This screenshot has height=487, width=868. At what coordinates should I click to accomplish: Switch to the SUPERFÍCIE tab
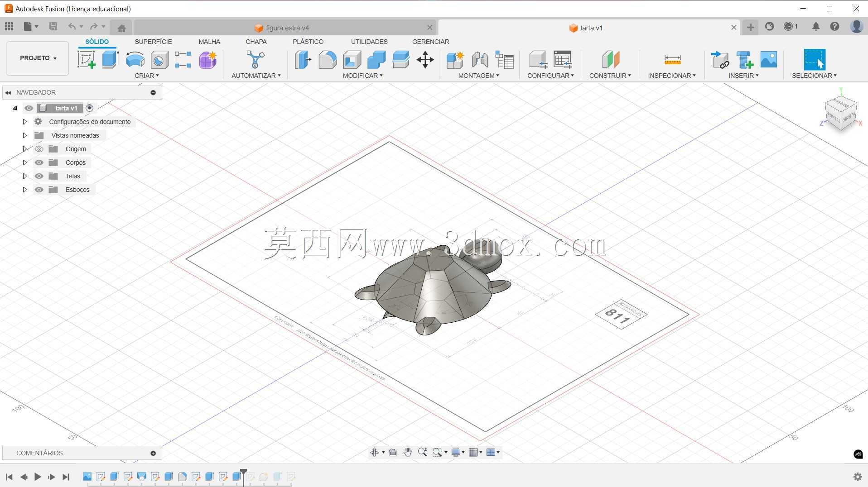[153, 42]
